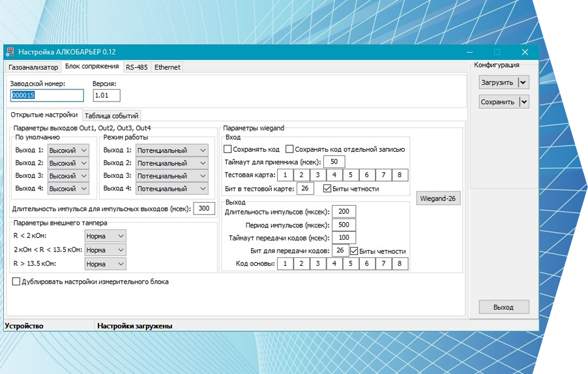Toggle the Сохранять код checkbox
Viewport: 588px width, 374px height.
point(228,149)
